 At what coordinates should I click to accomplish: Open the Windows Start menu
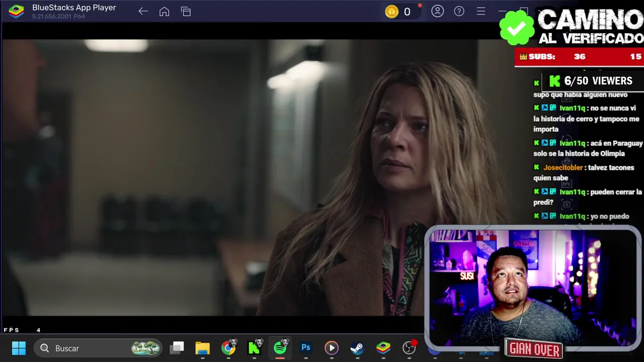click(19, 348)
